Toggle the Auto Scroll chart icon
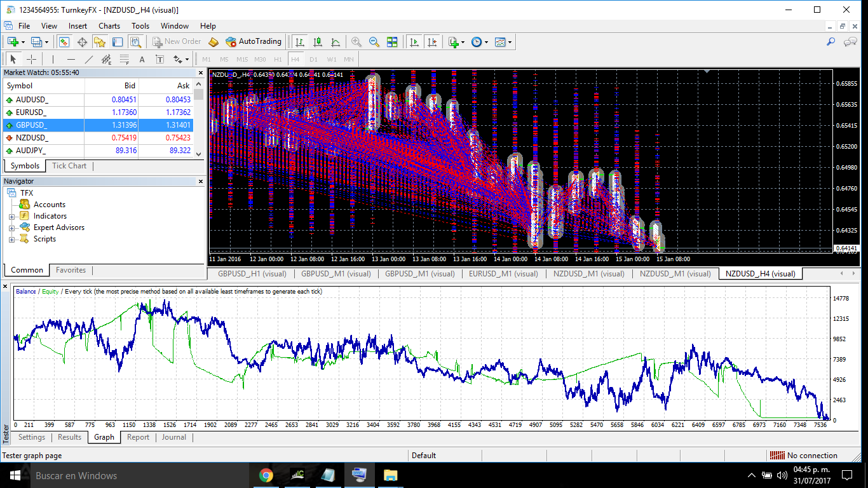Image resolution: width=868 pixels, height=488 pixels. click(414, 42)
